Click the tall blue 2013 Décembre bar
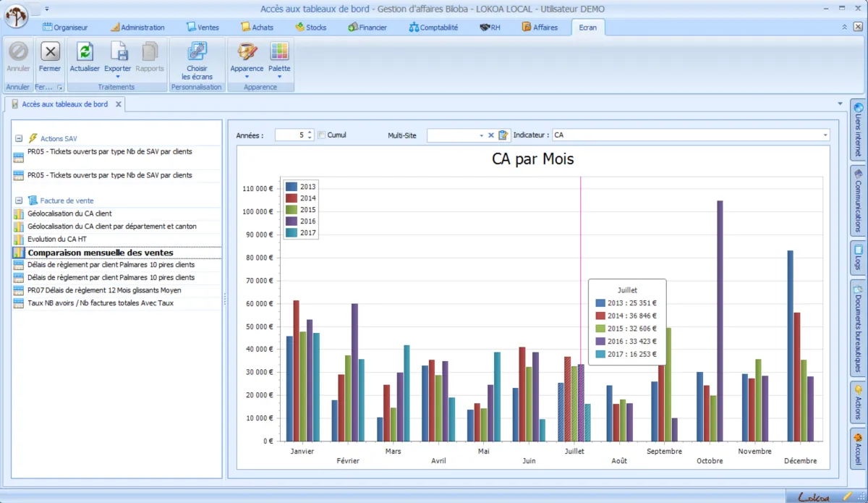868x503 pixels. pyautogui.click(x=791, y=346)
